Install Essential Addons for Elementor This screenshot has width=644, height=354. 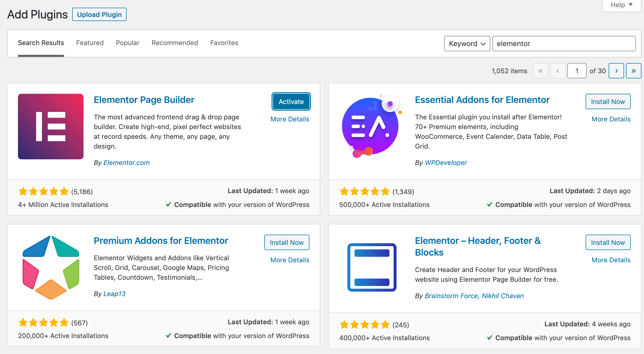608,102
